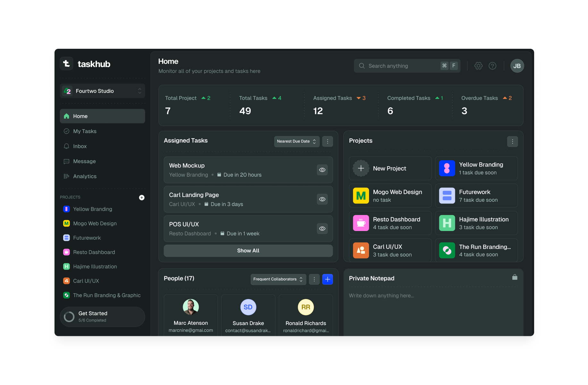Add a new project via plus icon

coord(142,197)
